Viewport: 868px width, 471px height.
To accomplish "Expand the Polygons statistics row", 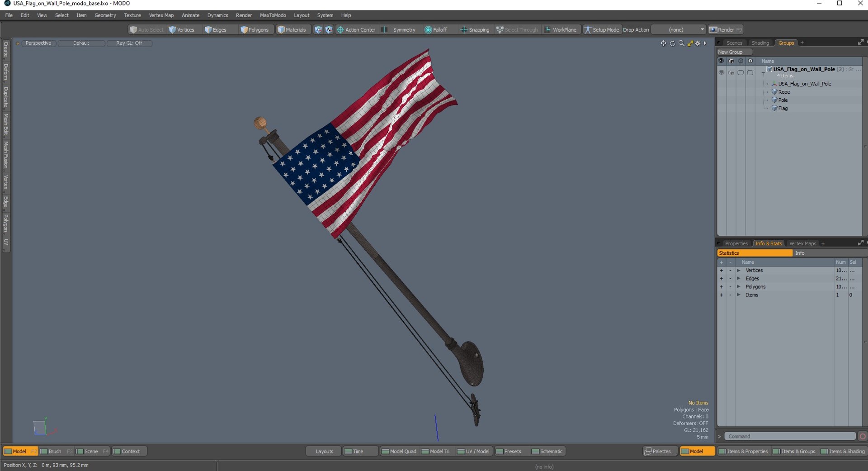I will (739, 287).
